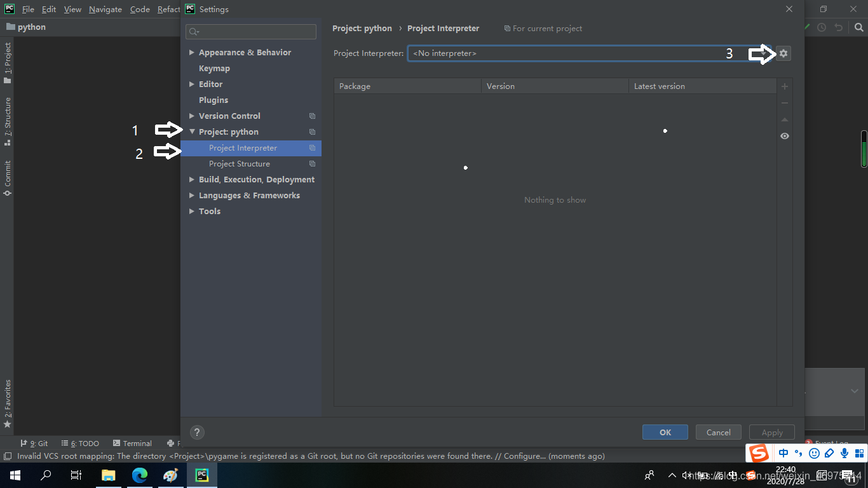This screenshot has height=488, width=868.
Task: Open the interpreter gear settings icon
Action: coord(783,54)
